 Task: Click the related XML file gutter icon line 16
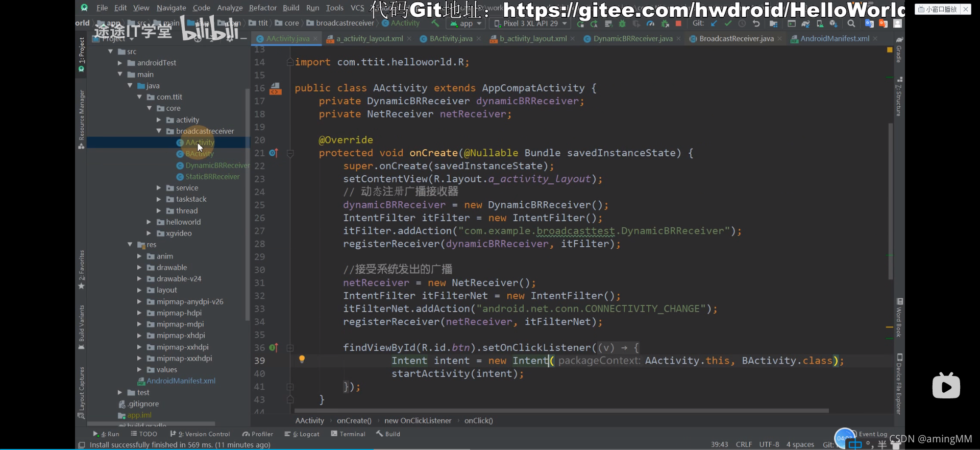pyautogui.click(x=276, y=88)
